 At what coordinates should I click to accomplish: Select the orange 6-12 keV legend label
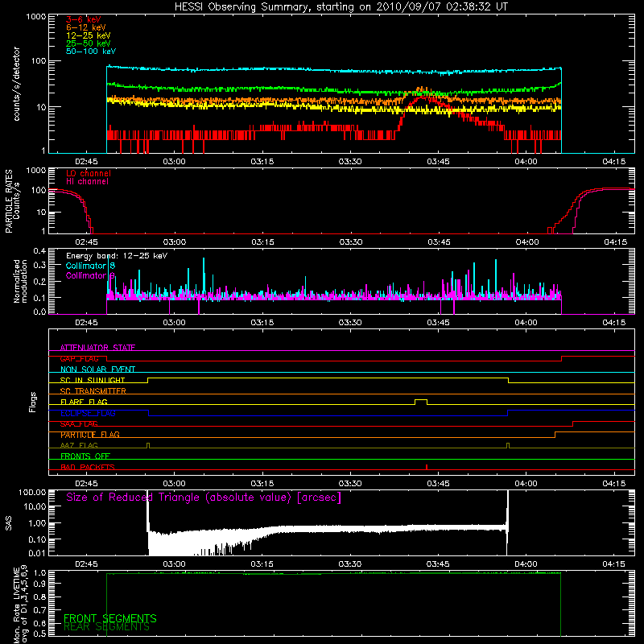pyautogui.click(x=86, y=27)
